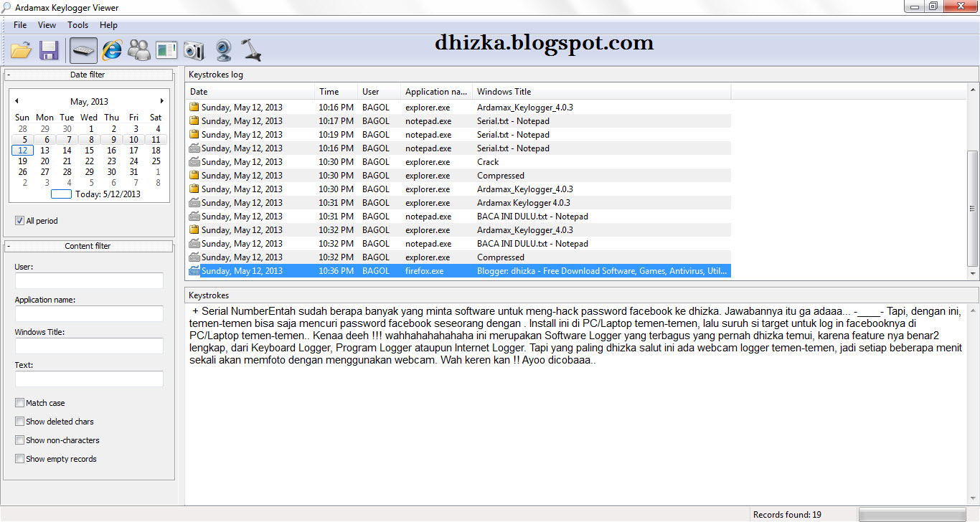Sort by the User column header
This screenshot has height=522, width=980.
(x=379, y=91)
